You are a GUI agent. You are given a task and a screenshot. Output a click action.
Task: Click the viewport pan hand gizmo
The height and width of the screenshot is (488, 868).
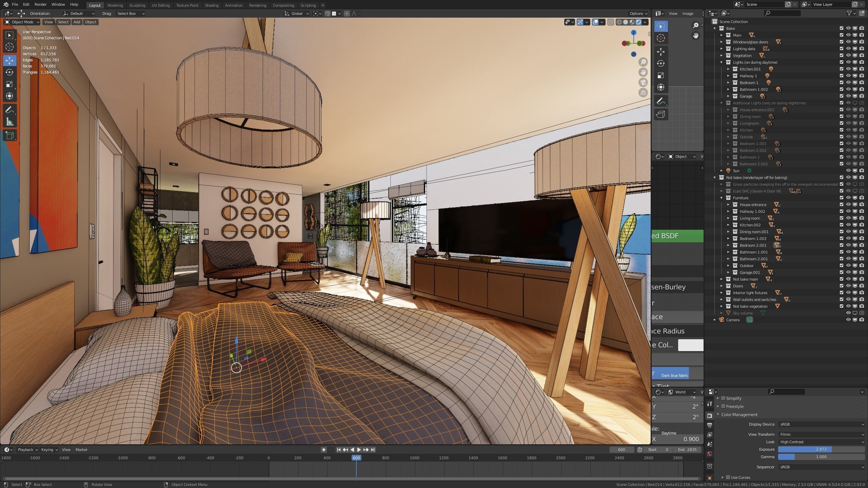(643, 72)
